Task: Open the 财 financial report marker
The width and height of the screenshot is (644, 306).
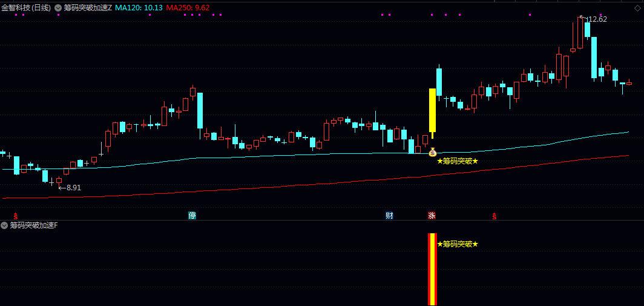Action: click(x=389, y=216)
